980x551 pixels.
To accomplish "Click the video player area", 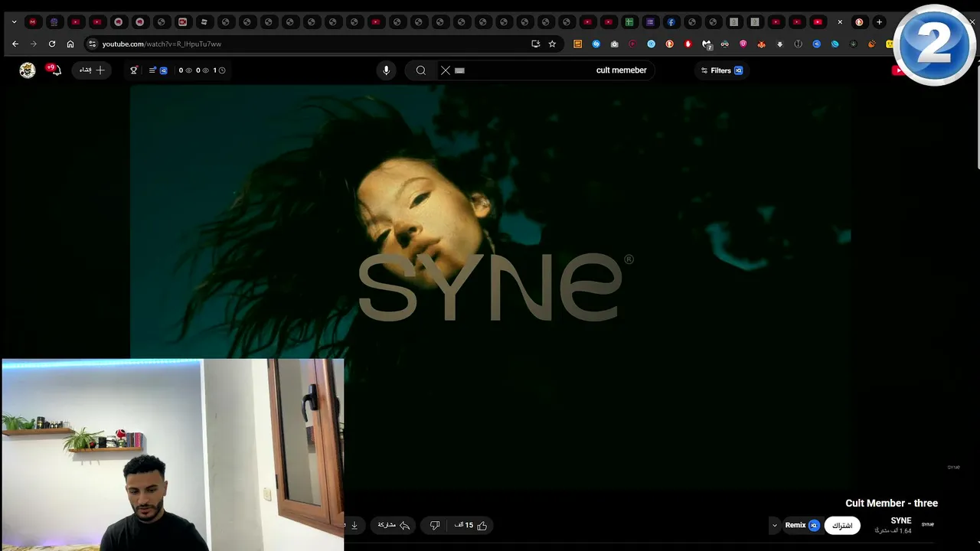I will click(x=490, y=287).
